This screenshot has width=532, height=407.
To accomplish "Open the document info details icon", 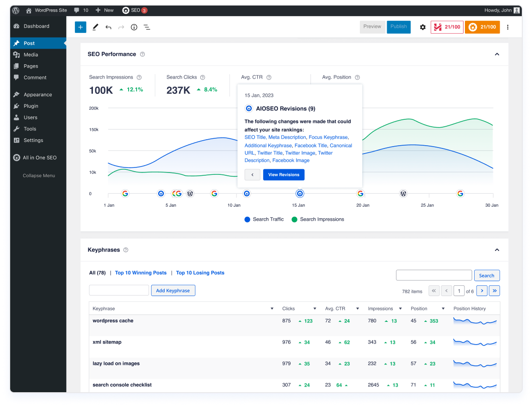I will [x=134, y=27].
